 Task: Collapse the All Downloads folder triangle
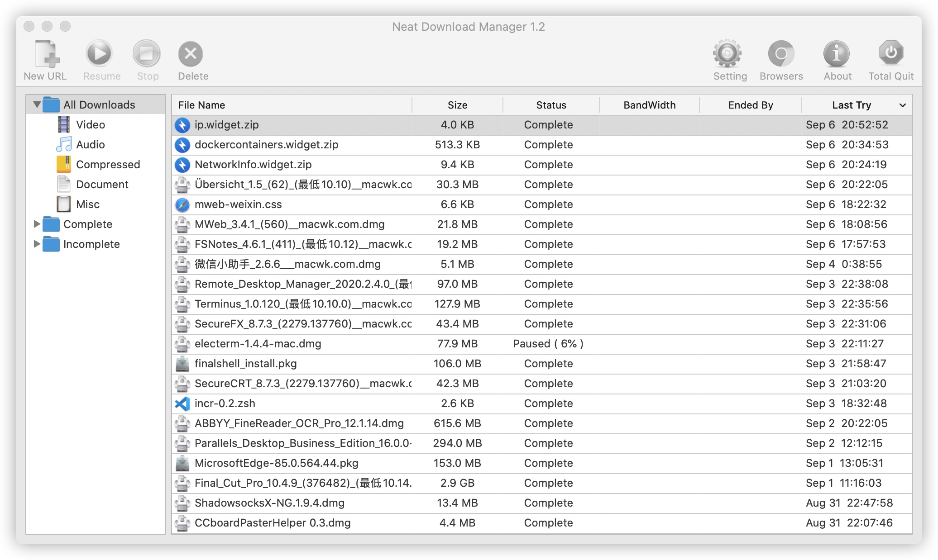pos(37,104)
